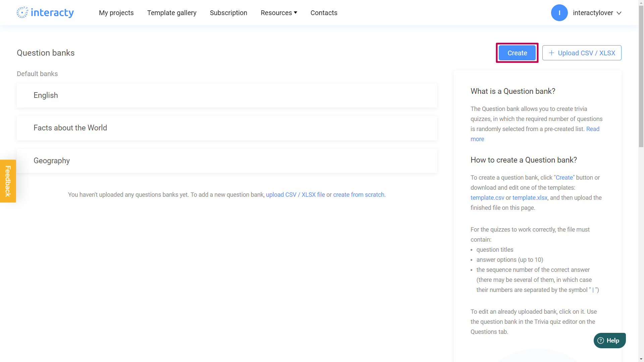
Task: Open the Help widget
Action: click(x=609, y=341)
